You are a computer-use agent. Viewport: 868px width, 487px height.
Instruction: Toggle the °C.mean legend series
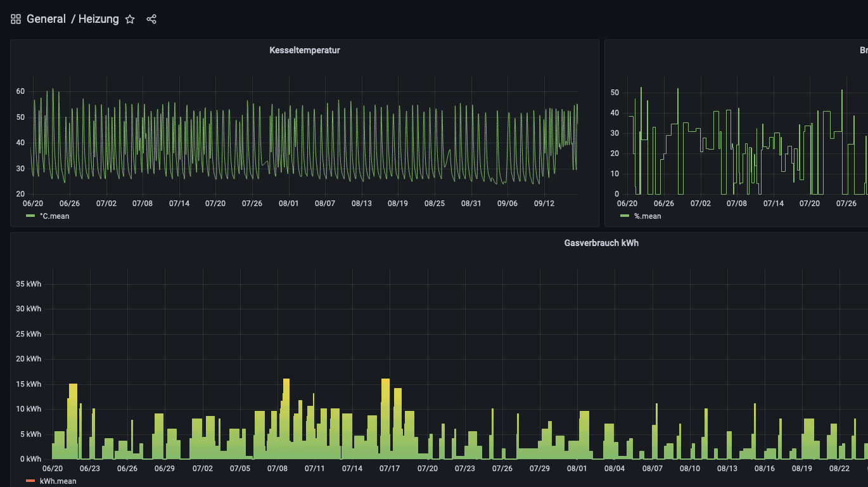[54, 216]
